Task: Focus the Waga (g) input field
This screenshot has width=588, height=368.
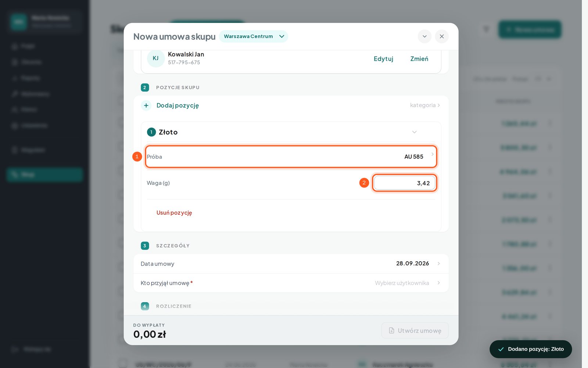Action: click(x=405, y=183)
